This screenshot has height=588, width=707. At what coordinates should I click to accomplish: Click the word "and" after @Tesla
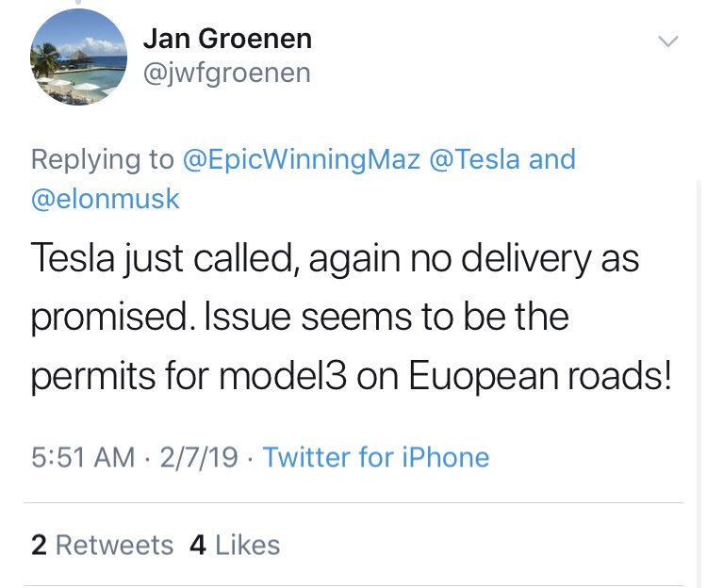pos(552,158)
